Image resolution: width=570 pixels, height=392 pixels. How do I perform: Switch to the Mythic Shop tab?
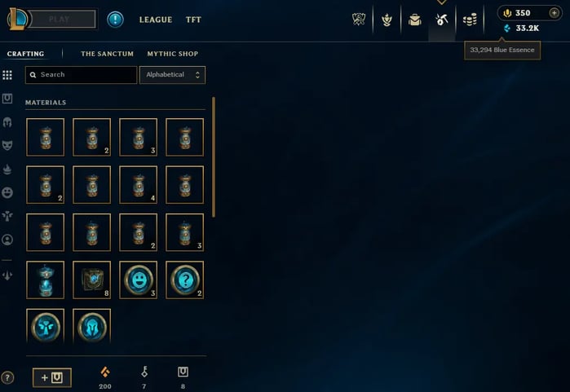[173, 54]
